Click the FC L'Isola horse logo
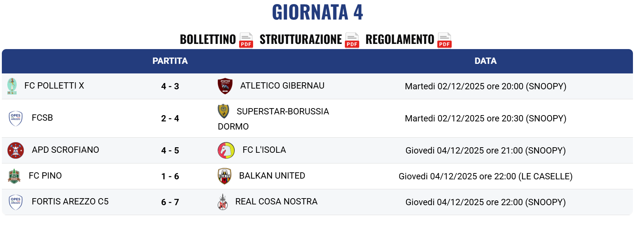The width and height of the screenshot is (644, 231). pos(226,150)
